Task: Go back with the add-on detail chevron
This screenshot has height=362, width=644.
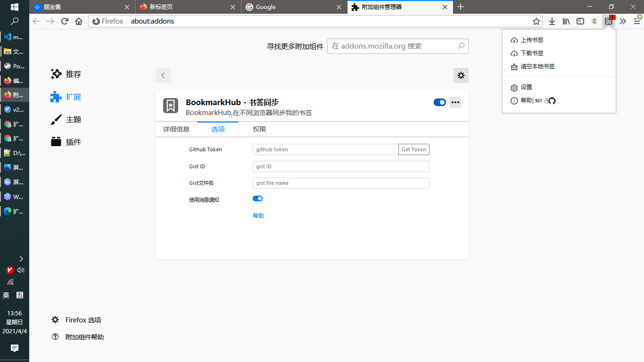Action: [163, 75]
